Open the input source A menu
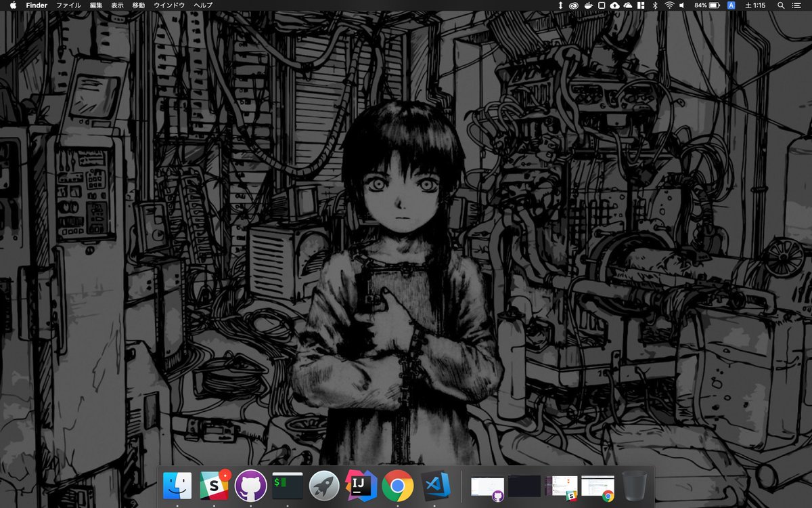The image size is (812, 508). tap(731, 5)
